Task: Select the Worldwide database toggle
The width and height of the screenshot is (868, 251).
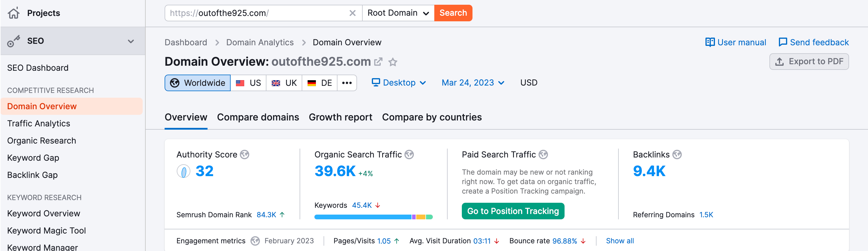Action: pos(197,83)
